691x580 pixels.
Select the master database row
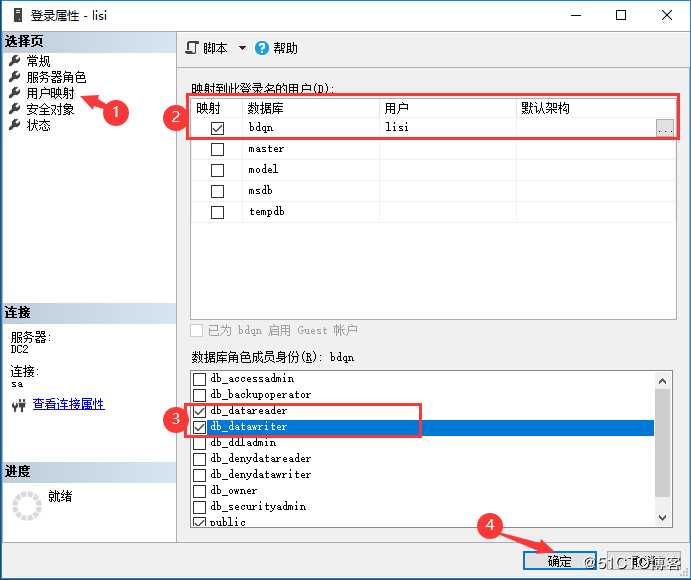[433, 149]
